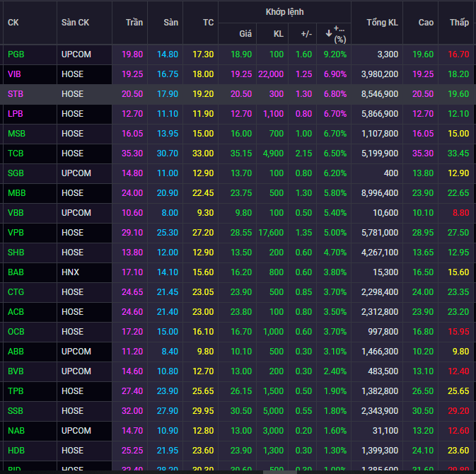Sort table by CK ticker column header
The height and width of the screenshot is (474, 476).
13,23
